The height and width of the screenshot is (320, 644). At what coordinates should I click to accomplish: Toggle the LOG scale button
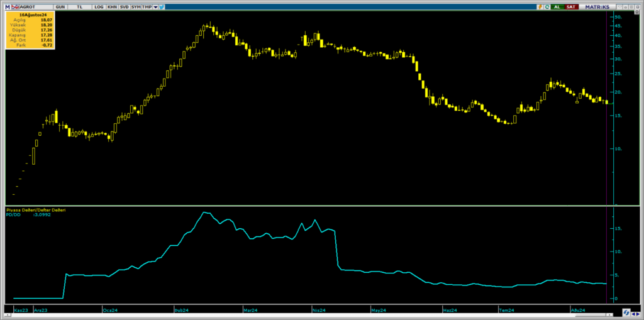click(x=99, y=7)
